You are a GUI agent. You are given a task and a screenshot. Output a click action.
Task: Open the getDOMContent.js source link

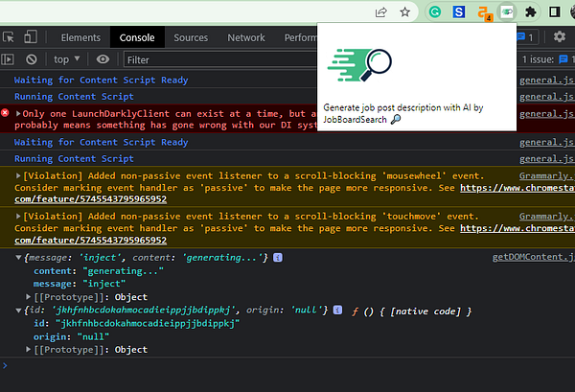pos(532,258)
